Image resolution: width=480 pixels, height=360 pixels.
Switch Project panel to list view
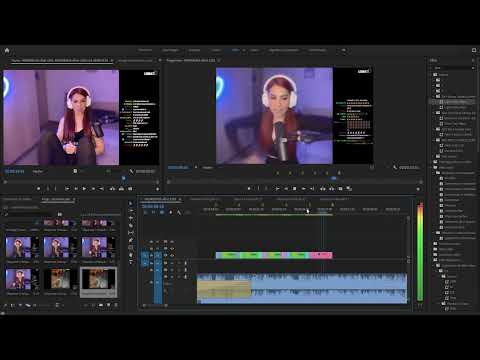coord(13,305)
